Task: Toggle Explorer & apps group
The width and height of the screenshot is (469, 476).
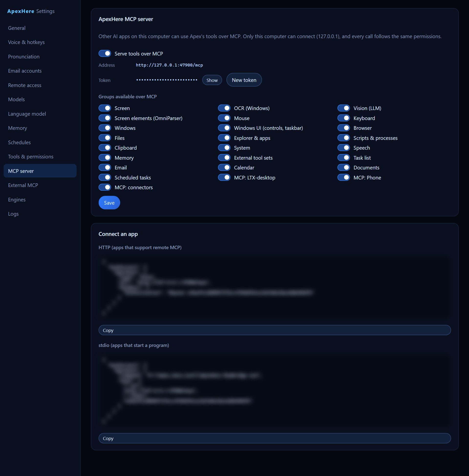Action: point(224,138)
